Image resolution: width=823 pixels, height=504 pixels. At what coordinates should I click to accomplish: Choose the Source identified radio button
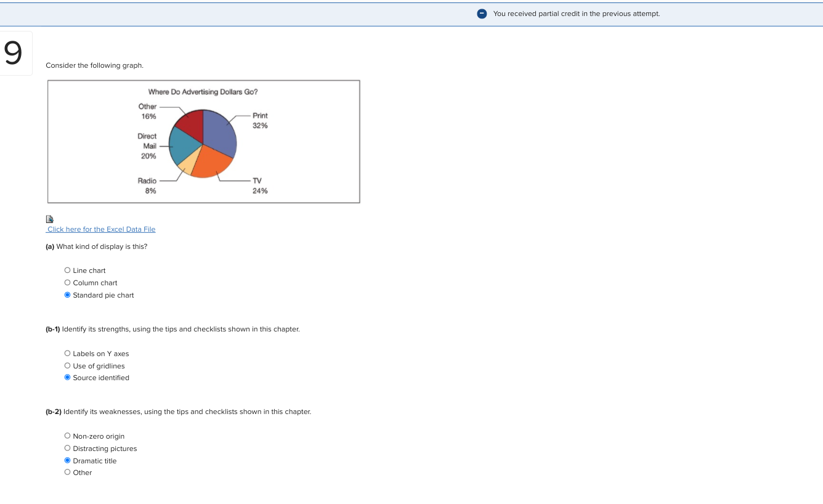point(67,378)
